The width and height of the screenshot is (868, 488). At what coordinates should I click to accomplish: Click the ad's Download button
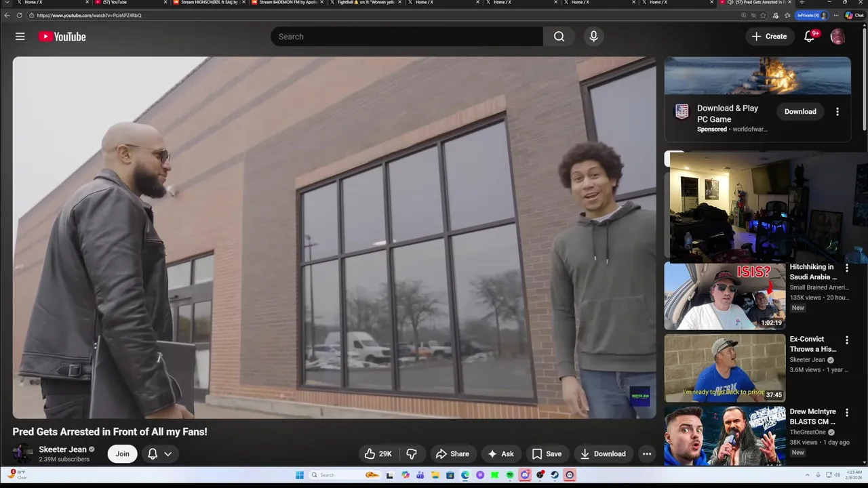800,112
